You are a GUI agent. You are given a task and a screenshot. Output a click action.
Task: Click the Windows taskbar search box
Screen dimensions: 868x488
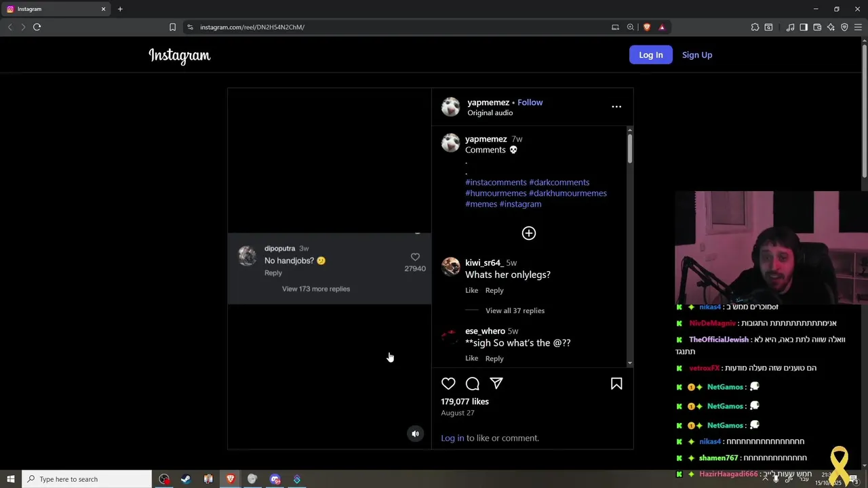86,479
